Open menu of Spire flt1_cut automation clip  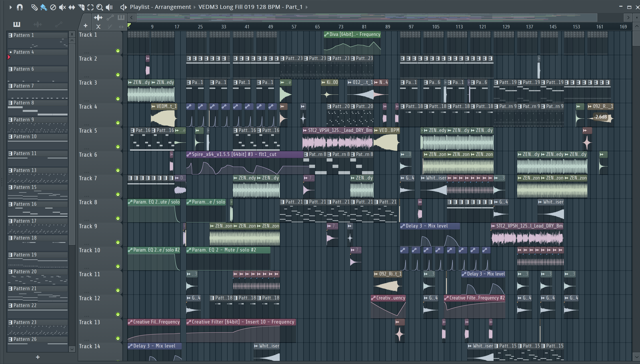tap(189, 154)
